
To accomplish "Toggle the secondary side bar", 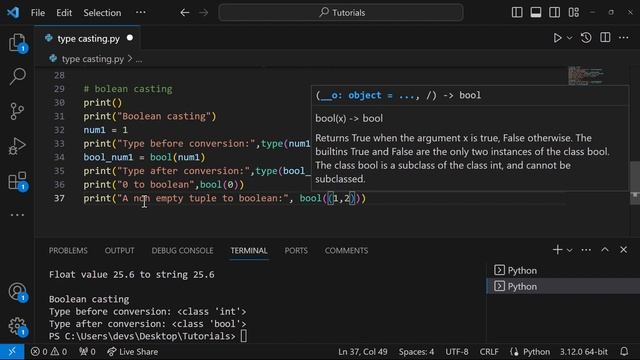I will tap(555, 13).
